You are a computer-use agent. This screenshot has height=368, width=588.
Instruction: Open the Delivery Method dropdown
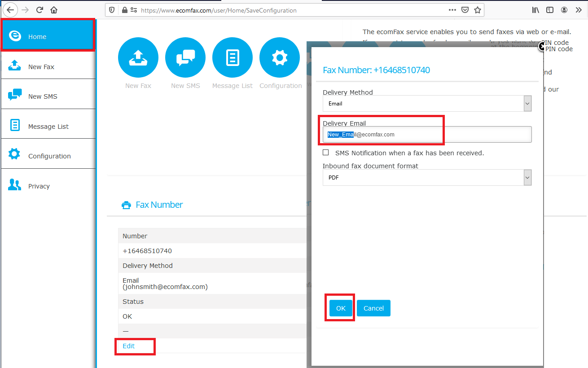click(427, 104)
